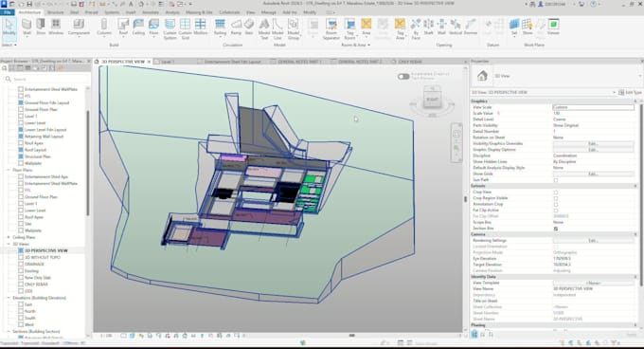Image resolution: width=644 pixels, height=349 pixels.
Task: Open the Select panel dropdown
Action: pos(9,45)
